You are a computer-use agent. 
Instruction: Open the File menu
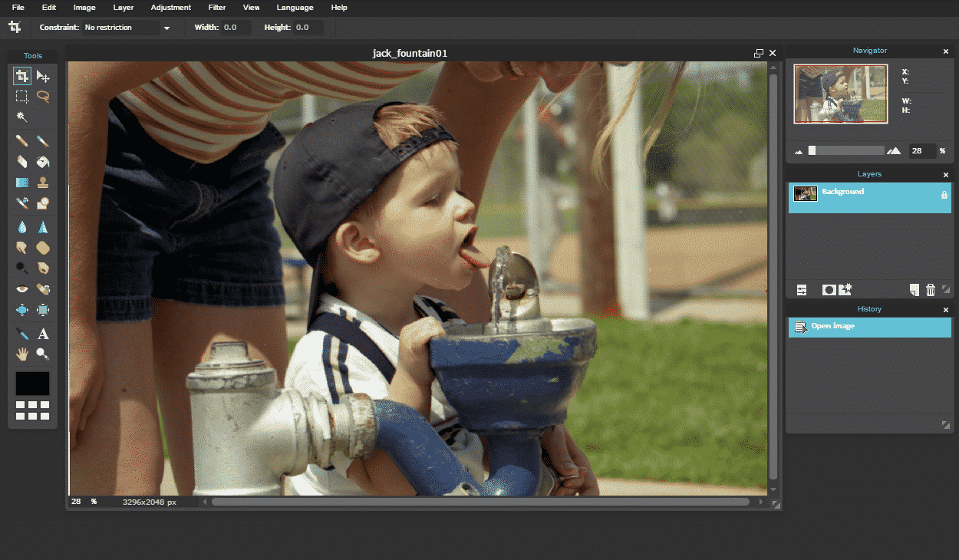point(18,8)
